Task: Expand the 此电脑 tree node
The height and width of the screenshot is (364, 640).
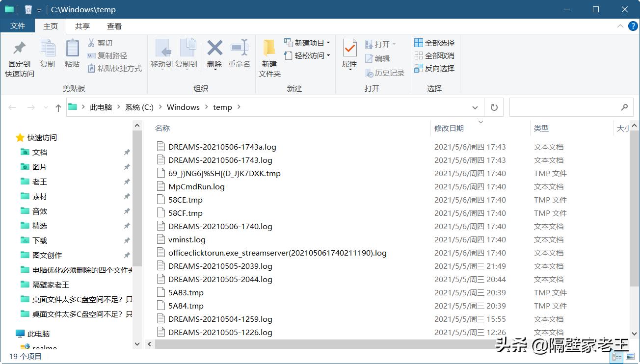Action: coord(11,334)
